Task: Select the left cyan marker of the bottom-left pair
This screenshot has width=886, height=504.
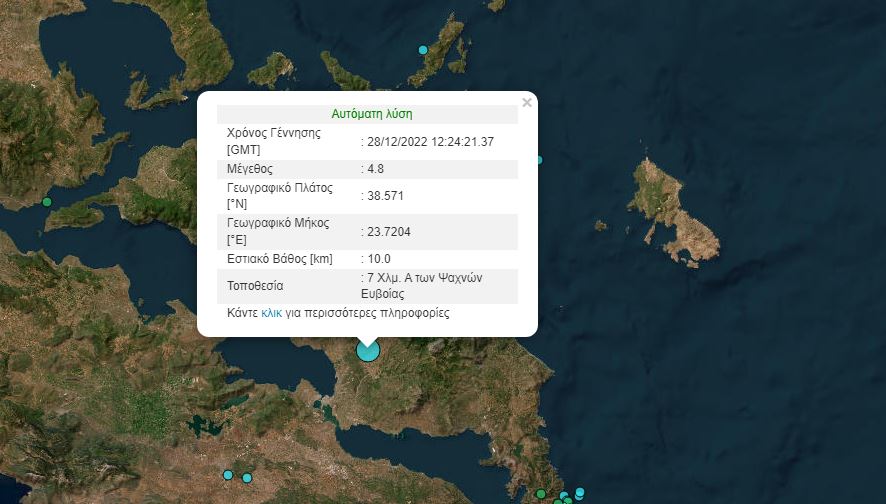Action: [228, 475]
